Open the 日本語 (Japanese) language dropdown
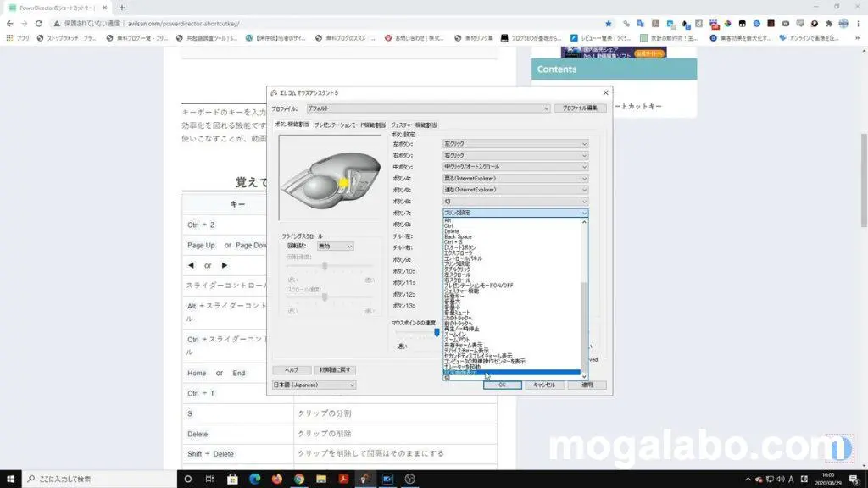Image resolution: width=868 pixels, height=488 pixels. point(314,385)
